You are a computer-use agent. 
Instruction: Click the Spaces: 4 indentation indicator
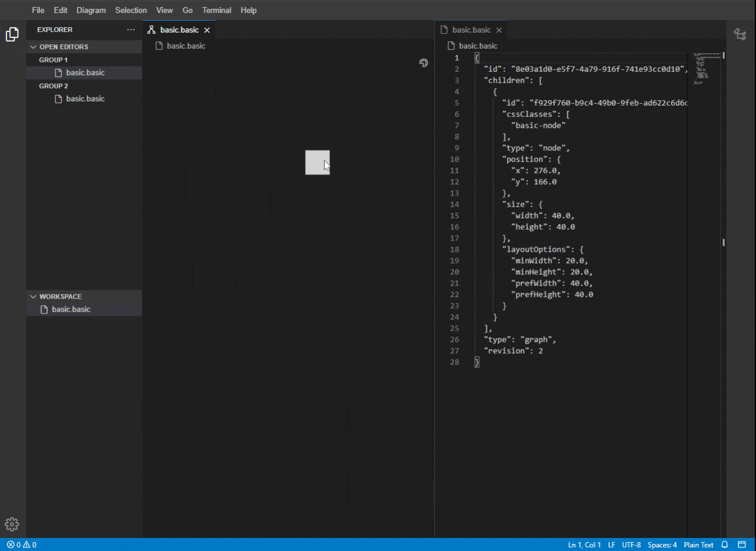(662, 544)
